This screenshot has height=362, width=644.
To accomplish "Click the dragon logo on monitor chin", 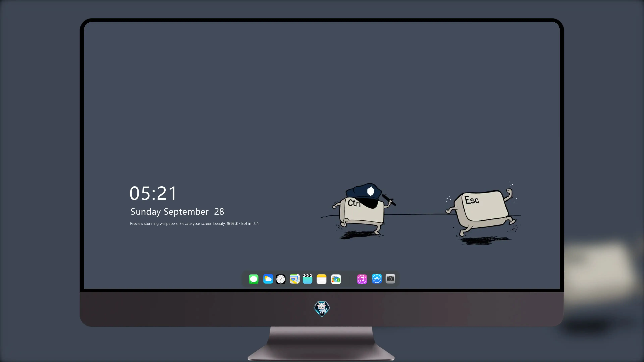I will click(322, 309).
